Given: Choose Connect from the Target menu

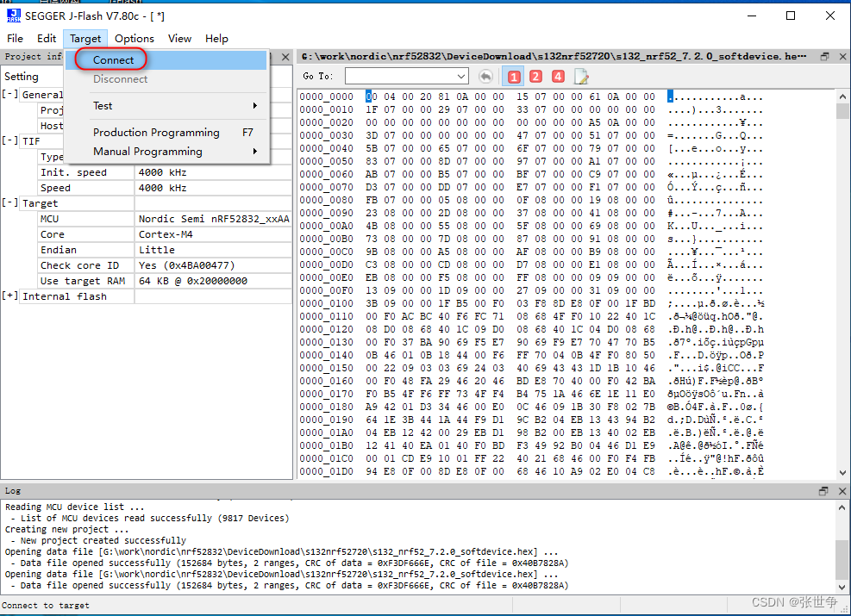Looking at the screenshot, I should 166,60.
